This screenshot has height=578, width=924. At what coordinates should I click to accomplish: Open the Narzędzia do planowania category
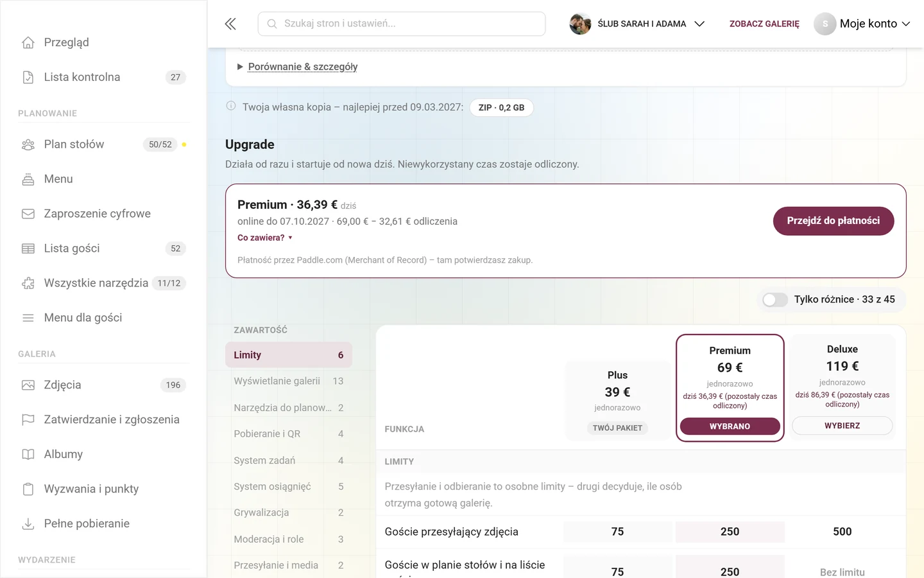coord(289,408)
